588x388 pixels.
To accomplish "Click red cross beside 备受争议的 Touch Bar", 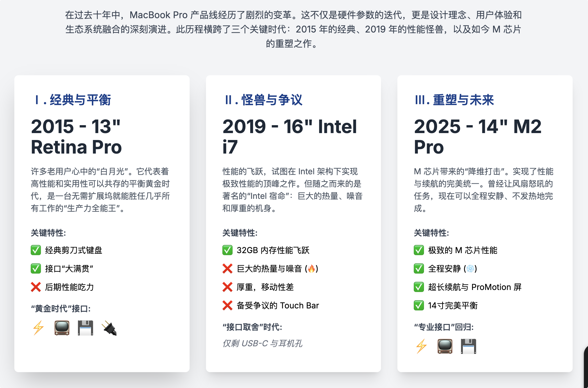I will coord(227,306).
